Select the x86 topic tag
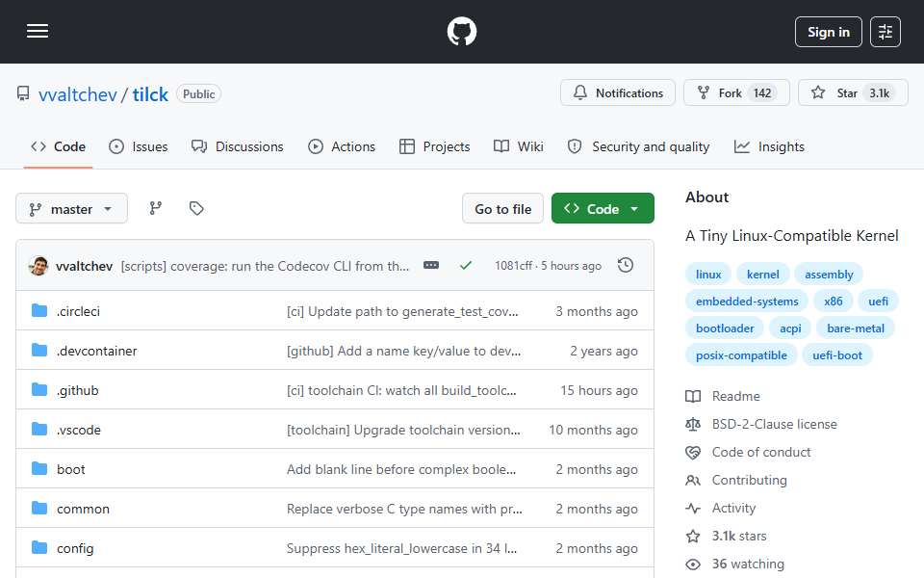 click(833, 302)
